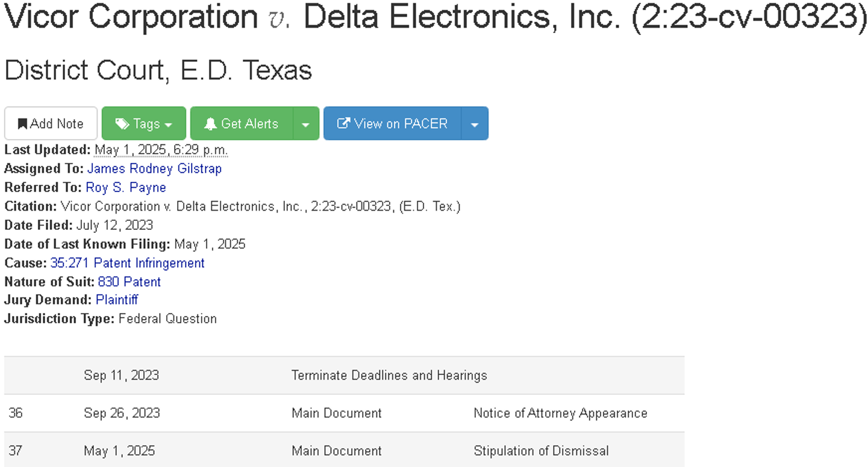The height and width of the screenshot is (467, 868).
Task: Select Notice of Attorney Appearance entry
Action: point(560,413)
